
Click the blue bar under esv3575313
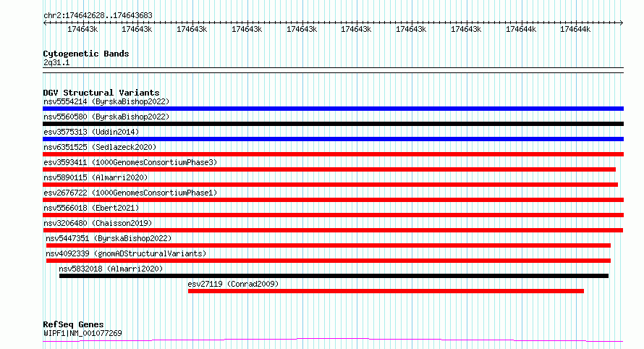click(x=333, y=139)
